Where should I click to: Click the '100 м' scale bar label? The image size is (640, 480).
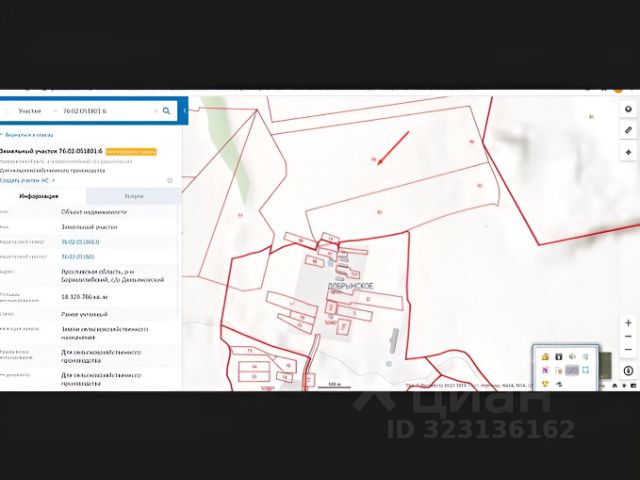click(334, 384)
